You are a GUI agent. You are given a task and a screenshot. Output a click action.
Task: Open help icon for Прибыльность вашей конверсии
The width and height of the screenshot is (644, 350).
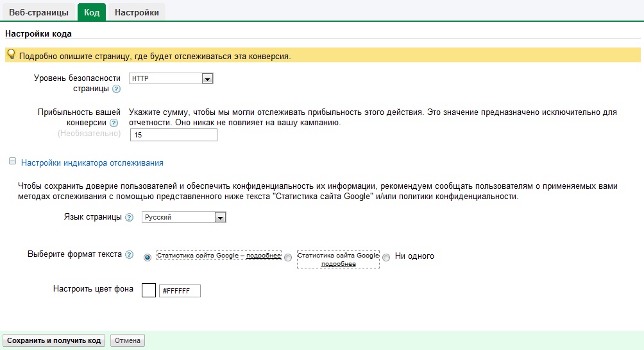coord(114,123)
